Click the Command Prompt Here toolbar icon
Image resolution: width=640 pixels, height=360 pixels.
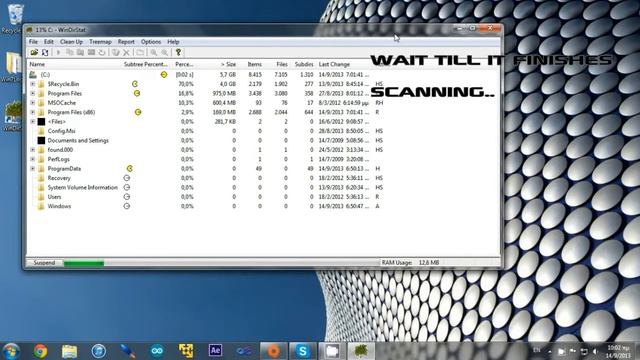click(x=91, y=52)
